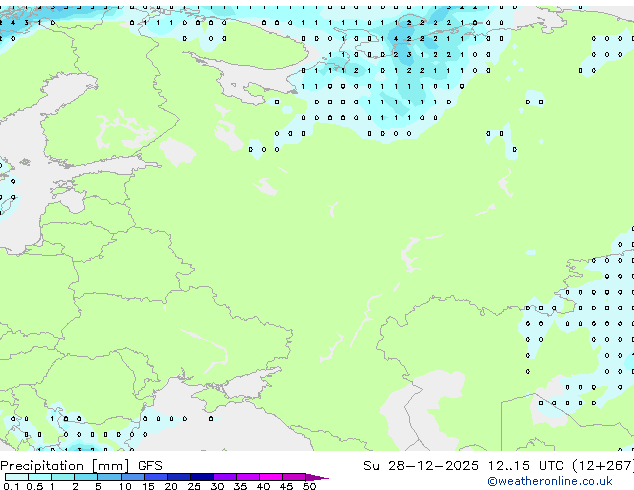This screenshot has height=490, width=634.
Task: Click the '25' legend scale label
Action: [x=194, y=486]
